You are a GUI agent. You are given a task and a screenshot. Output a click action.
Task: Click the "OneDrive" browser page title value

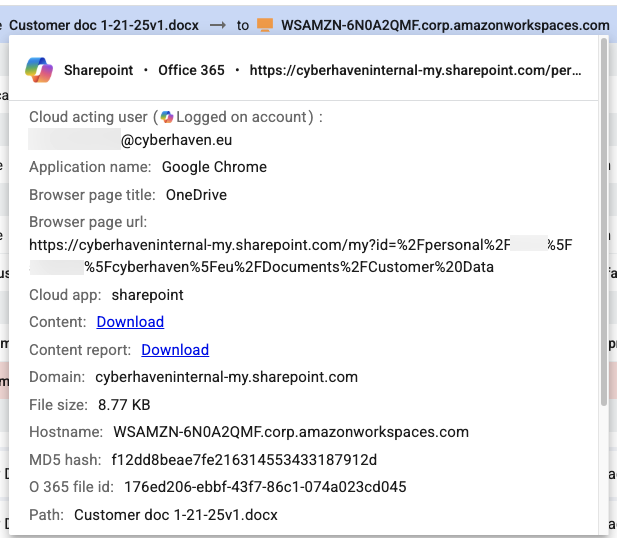(196, 194)
